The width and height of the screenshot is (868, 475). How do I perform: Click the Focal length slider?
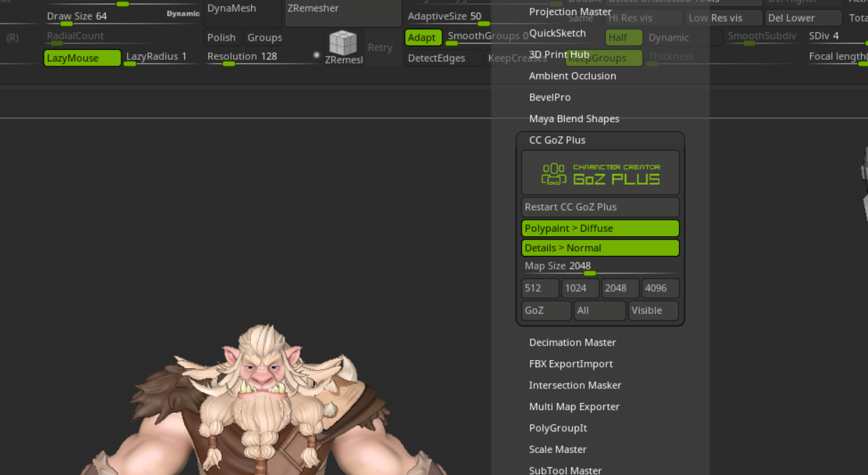pyautogui.click(x=837, y=58)
